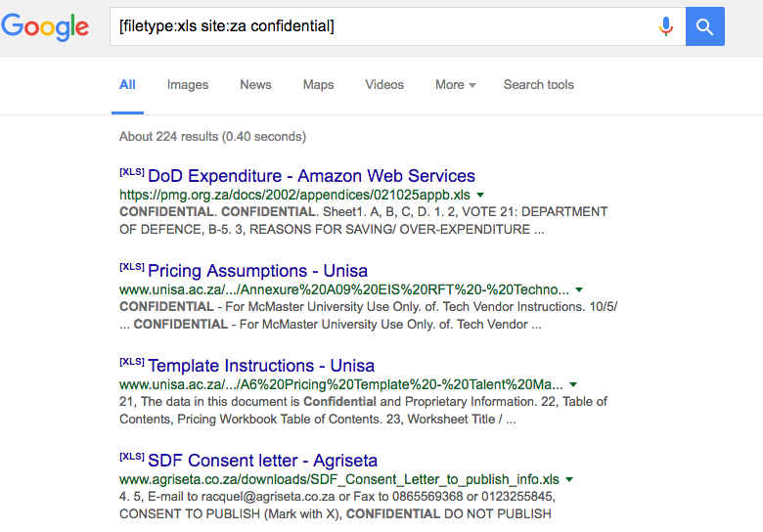The image size is (763, 532).
Task: Switch to the Images tab
Action: pyautogui.click(x=188, y=85)
